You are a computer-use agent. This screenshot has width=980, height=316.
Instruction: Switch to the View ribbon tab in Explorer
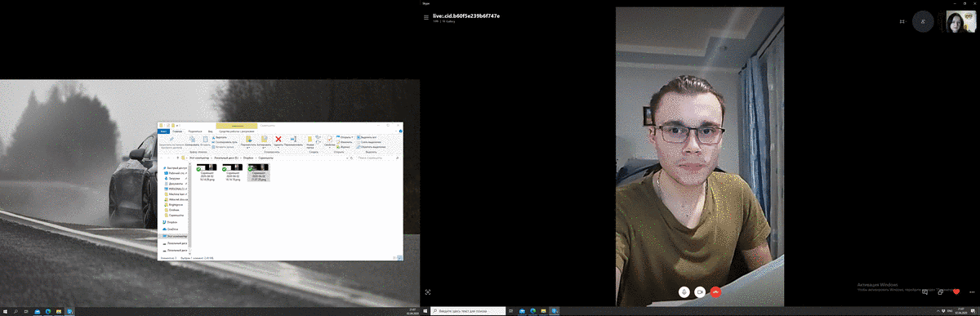(x=210, y=131)
